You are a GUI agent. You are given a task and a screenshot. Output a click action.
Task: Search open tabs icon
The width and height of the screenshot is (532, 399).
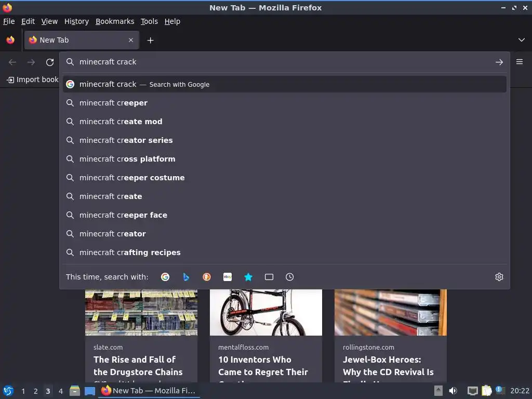point(269,277)
